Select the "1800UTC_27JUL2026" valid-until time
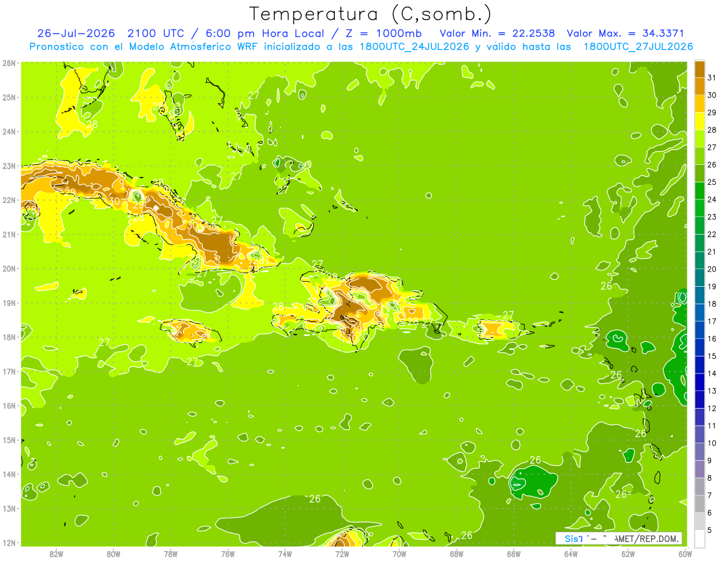 pos(638,47)
